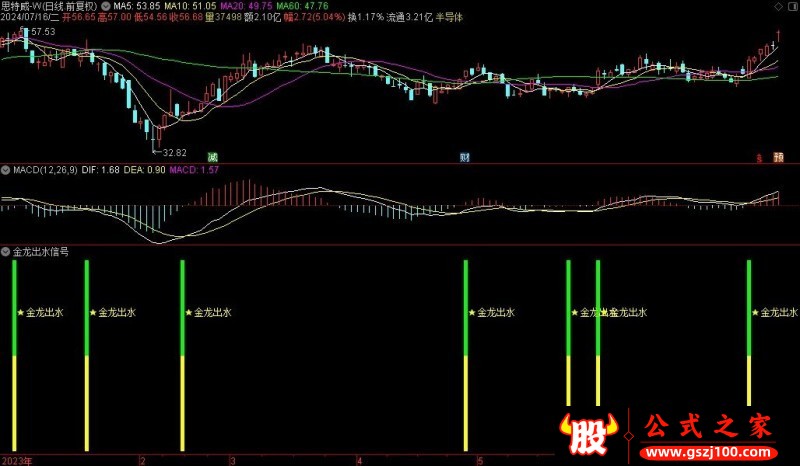Image resolution: width=800 pixels, height=466 pixels.
Task: Click the MACD(12,26,9) indicator name
Action: pyautogui.click(x=45, y=170)
